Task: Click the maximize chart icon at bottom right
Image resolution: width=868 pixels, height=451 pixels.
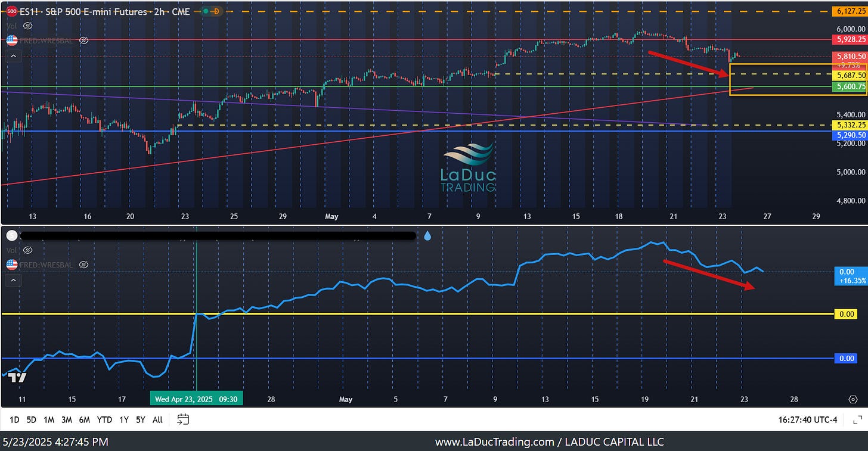Action: pyautogui.click(x=857, y=420)
